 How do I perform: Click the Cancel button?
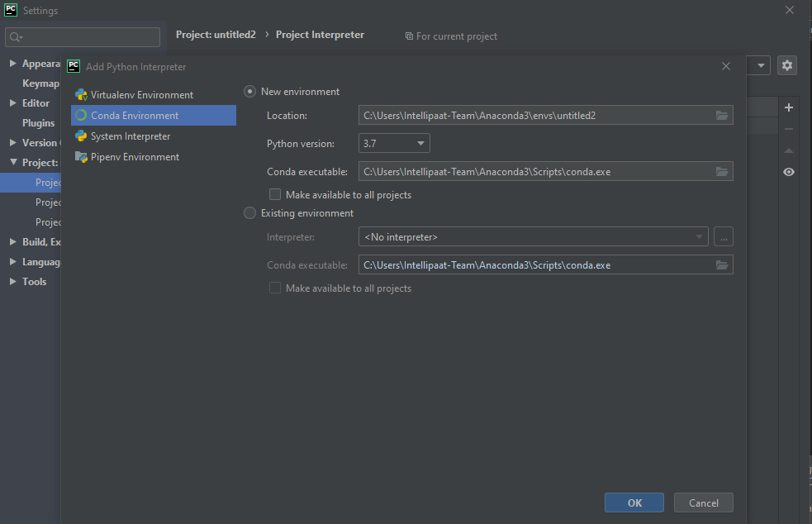tap(703, 503)
